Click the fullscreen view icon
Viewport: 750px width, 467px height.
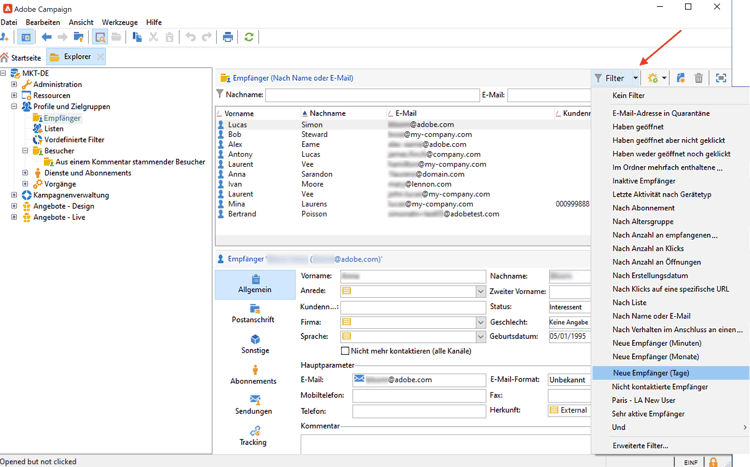(x=721, y=78)
